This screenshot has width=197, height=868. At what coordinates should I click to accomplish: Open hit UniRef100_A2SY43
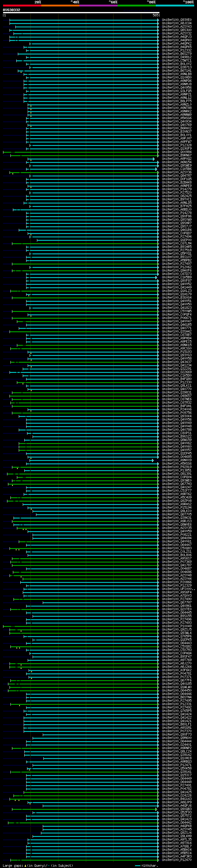[x=177, y=26]
